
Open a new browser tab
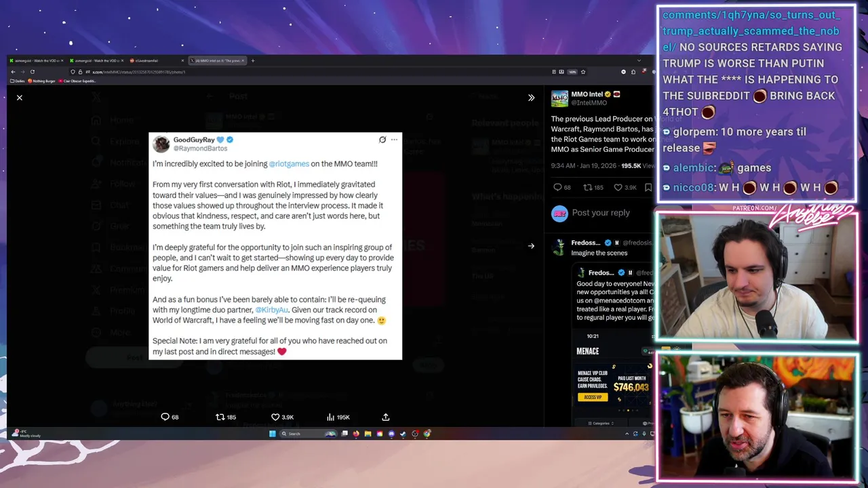[x=253, y=60]
